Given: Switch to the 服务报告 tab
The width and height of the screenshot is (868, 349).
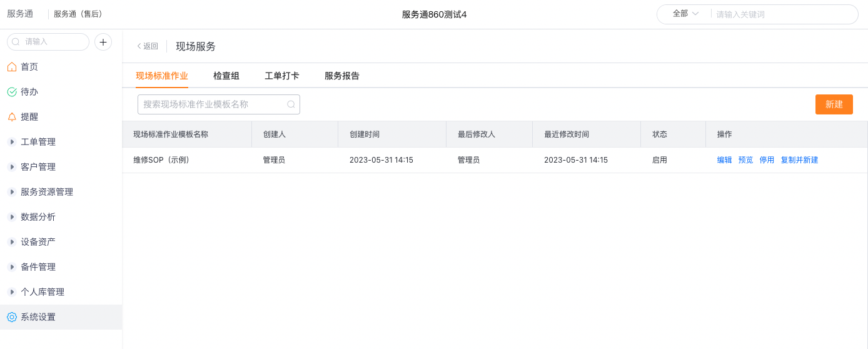Looking at the screenshot, I should tap(342, 76).
